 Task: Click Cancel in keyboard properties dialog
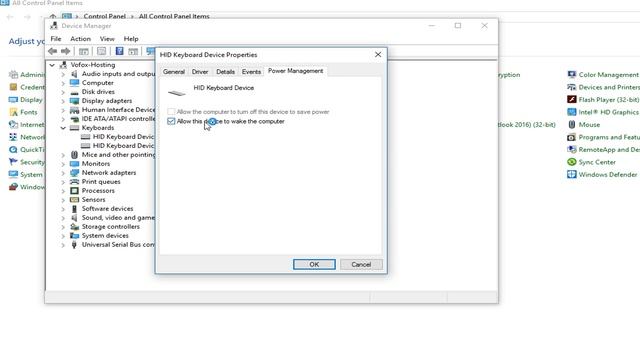coord(361,264)
